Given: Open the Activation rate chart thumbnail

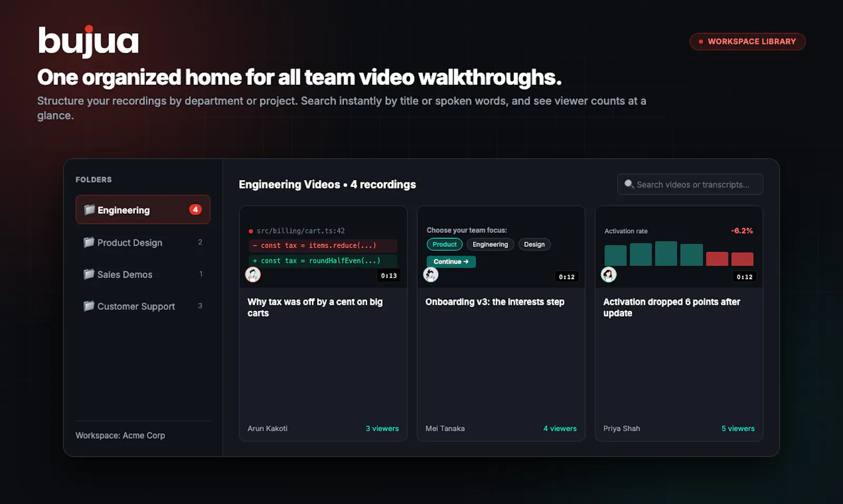Looking at the screenshot, I should (679, 246).
